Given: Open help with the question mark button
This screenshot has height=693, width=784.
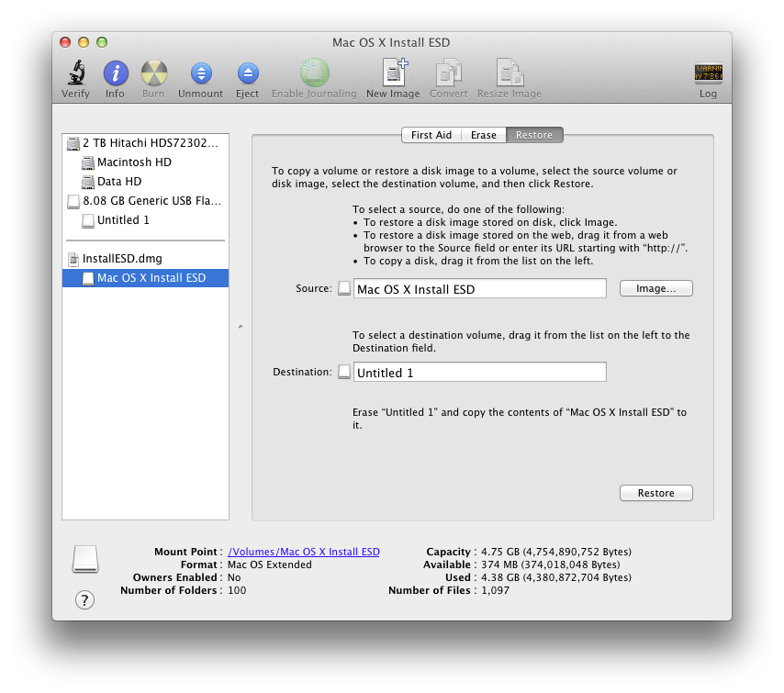Looking at the screenshot, I should (x=85, y=599).
